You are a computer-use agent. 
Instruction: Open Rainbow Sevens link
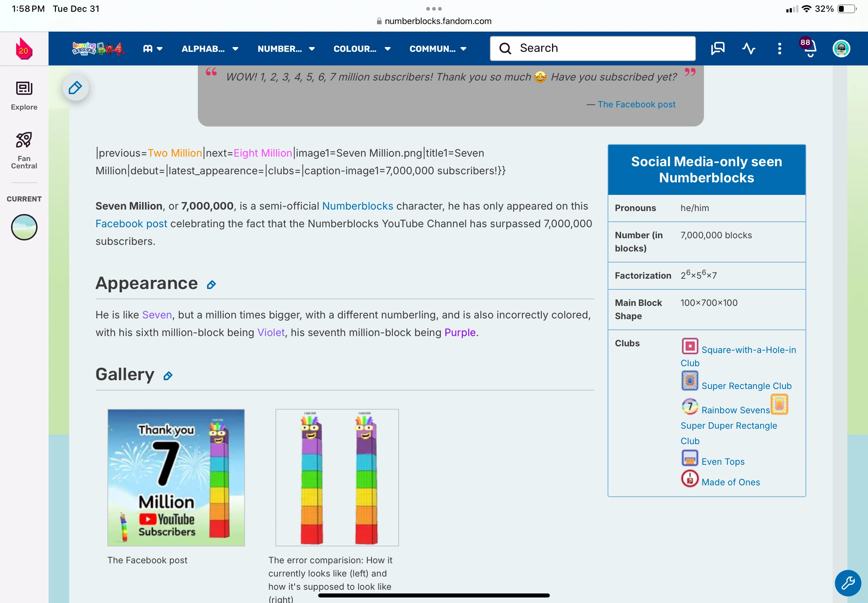pyautogui.click(x=735, y=410)
